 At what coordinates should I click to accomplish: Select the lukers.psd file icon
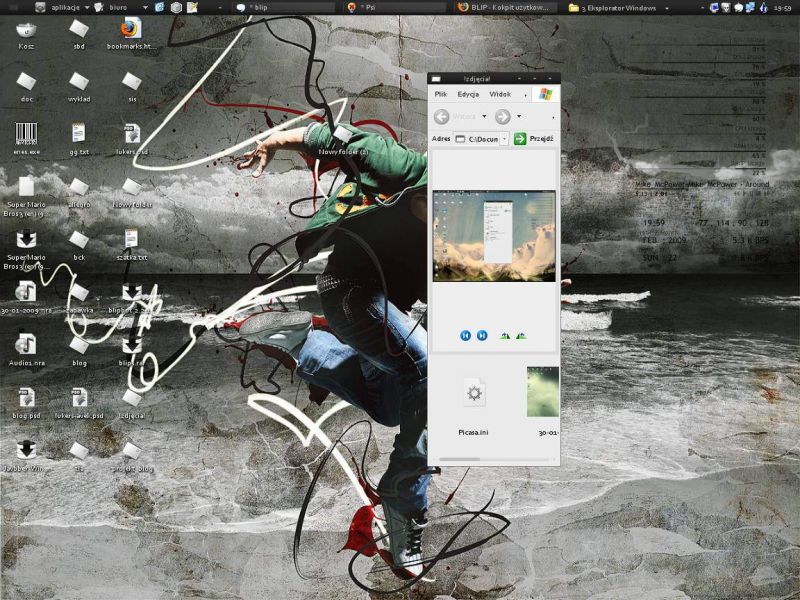click(132, 134)
